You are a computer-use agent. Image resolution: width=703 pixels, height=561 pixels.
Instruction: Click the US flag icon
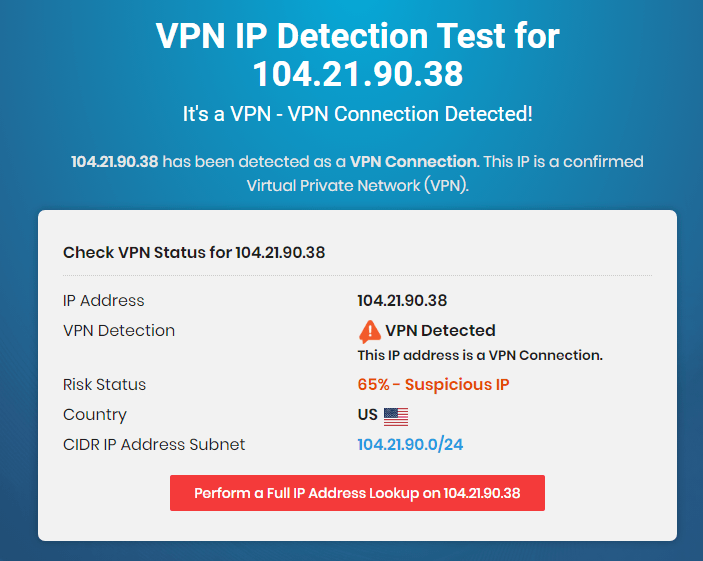coord(396,417)
